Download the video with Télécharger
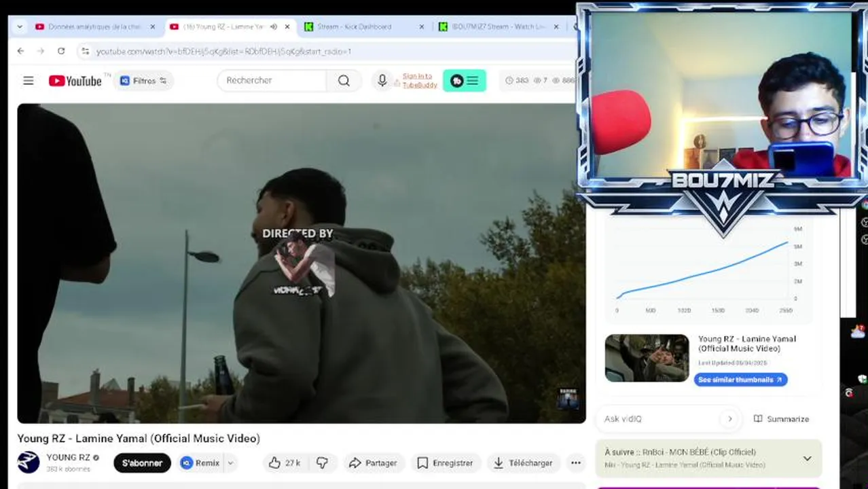Image resolution: width=868 pixels, height=489 pixels. click(x=523, y=463)
